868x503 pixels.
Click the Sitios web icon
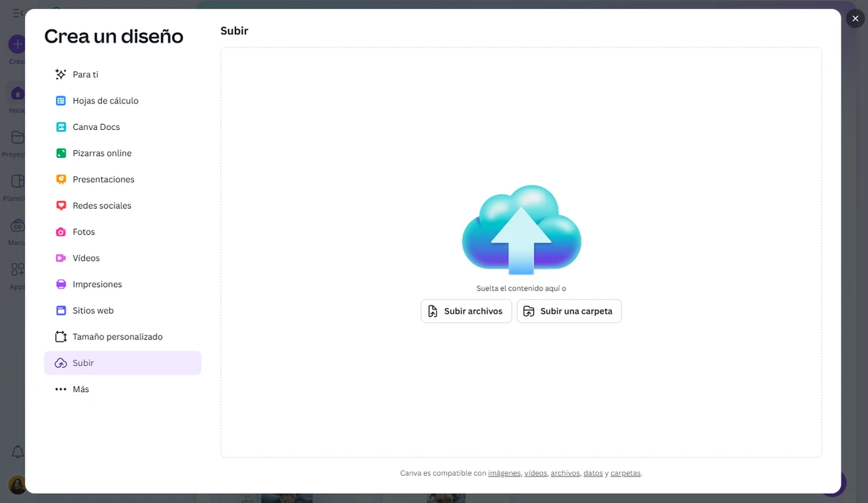(x=61, y=310)
